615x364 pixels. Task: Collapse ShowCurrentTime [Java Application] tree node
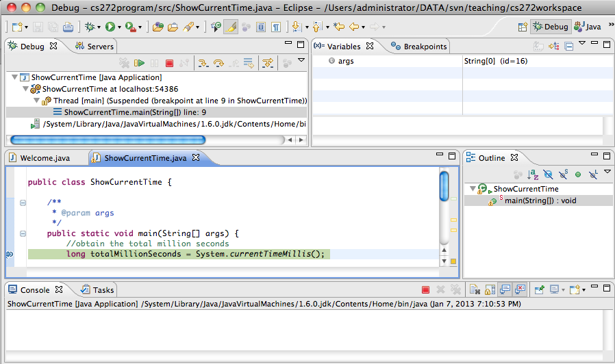pos(14,77)
